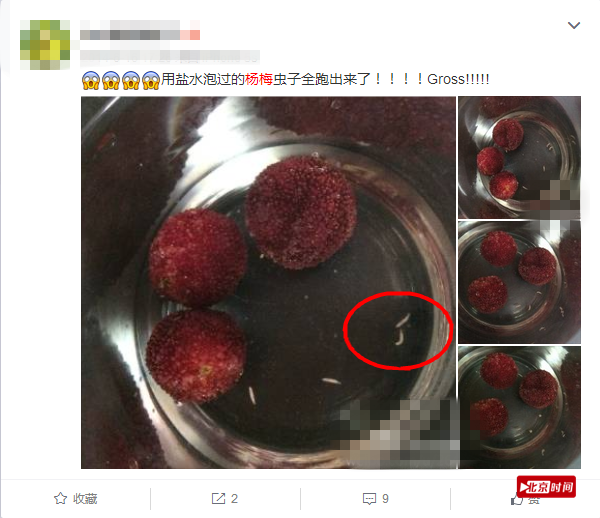Open the middle right bayberry thumbnail

519,282
